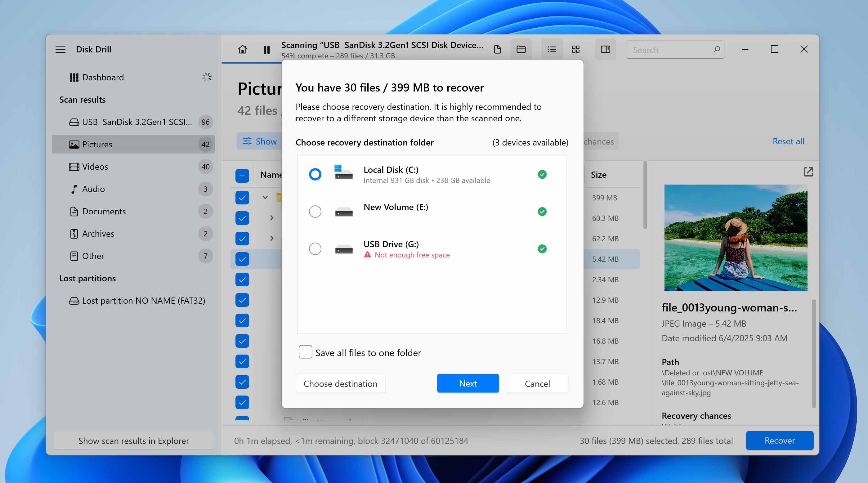Viewport: 868px width, 483px height.
Task: Open the Audio category
Action: coord(133,189)
